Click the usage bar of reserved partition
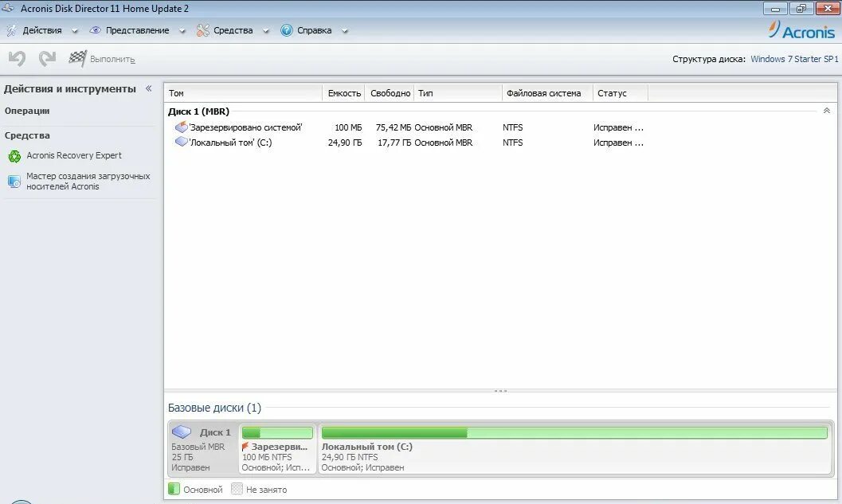Viewport: 842px width, 504px height. click(277, 432)
